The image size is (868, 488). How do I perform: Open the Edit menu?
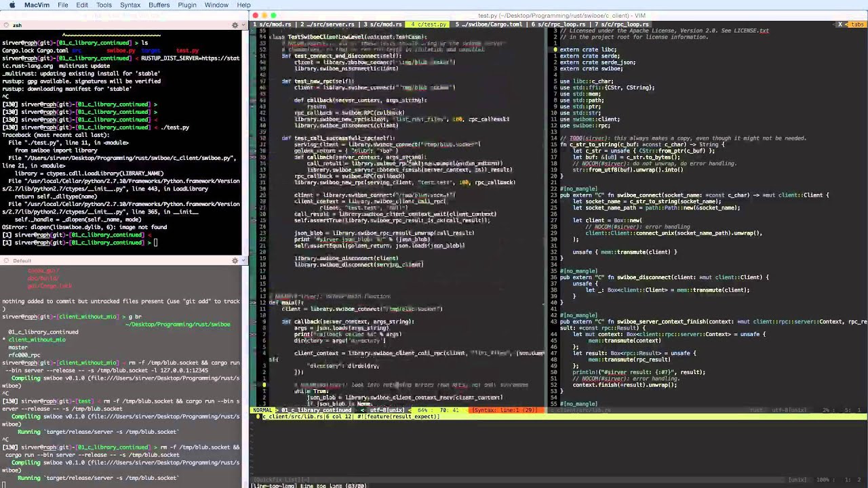tap(82, 5)
